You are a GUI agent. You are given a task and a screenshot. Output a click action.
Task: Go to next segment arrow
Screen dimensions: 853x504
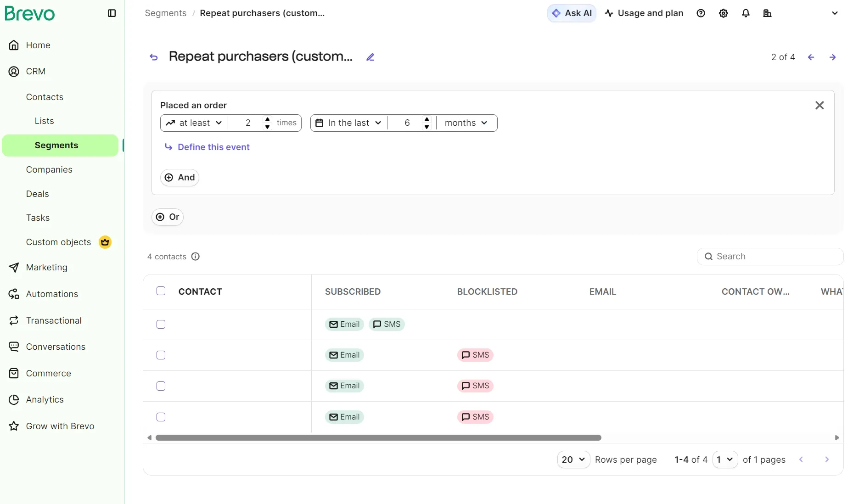point(832,57)
